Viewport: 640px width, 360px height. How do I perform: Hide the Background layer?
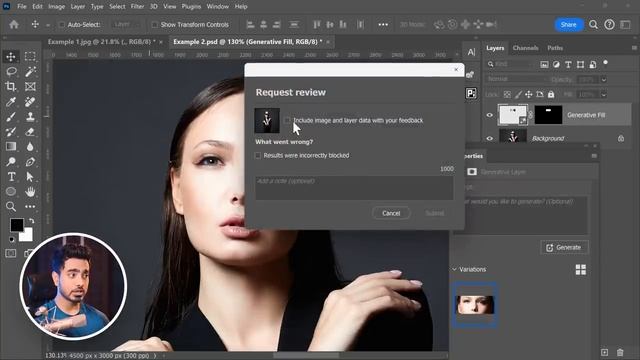tap(490, 138)
